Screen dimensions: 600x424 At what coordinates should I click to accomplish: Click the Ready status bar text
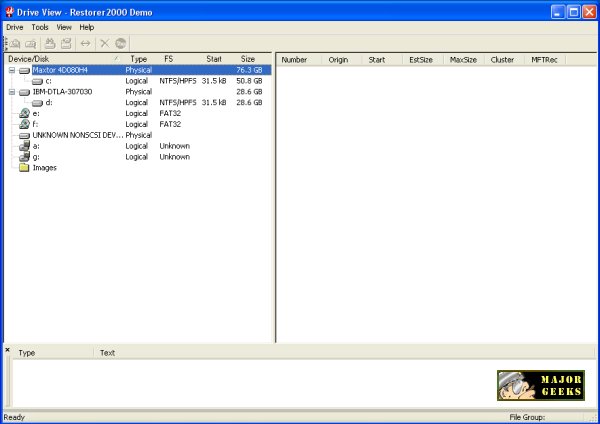(14, 417)
